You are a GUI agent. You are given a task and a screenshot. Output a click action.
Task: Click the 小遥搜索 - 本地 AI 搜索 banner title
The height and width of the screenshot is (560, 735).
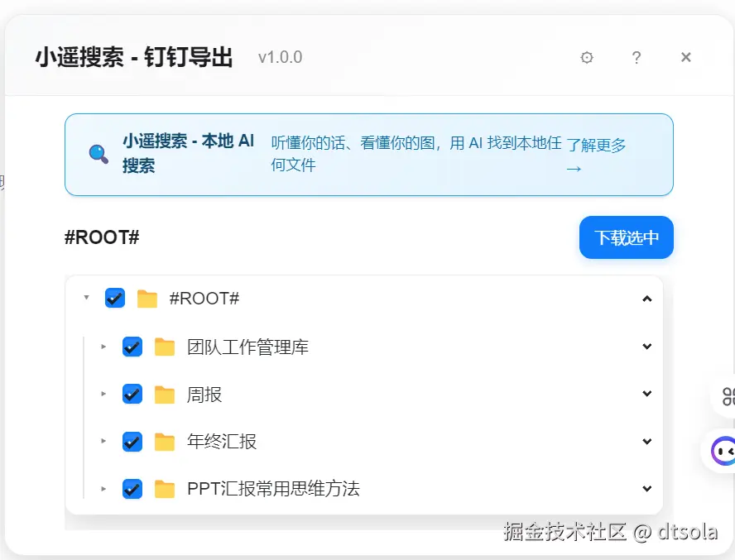pos(189,153)
